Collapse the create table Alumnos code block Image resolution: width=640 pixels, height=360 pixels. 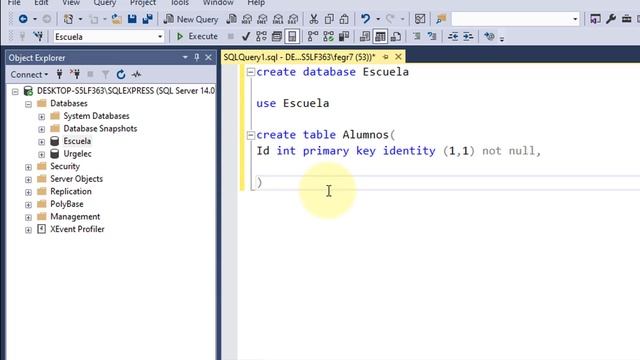coord(251,135)
